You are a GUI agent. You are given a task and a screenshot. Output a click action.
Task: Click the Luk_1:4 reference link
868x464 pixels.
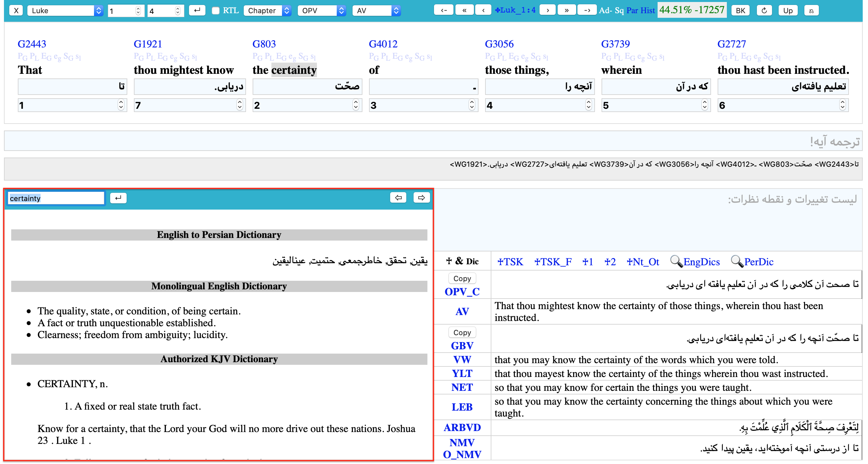coord(515,10)
